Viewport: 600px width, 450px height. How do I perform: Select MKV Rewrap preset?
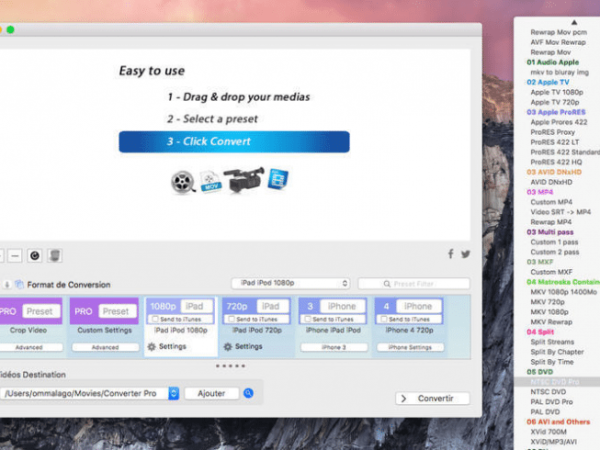point(551,322)
